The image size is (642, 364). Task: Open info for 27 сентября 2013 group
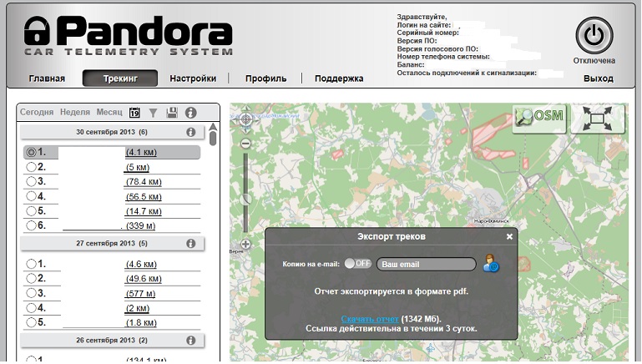pos(190,244)
